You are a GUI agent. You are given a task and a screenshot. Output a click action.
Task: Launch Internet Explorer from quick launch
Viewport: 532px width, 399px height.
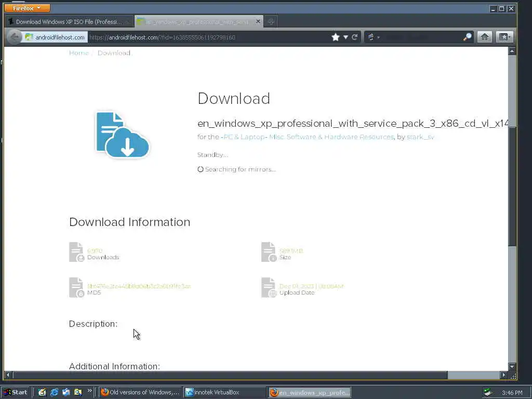(x=54, y=393)
